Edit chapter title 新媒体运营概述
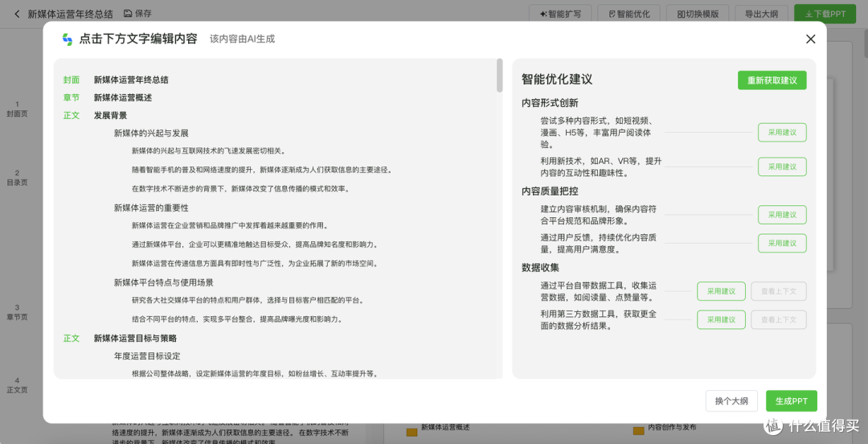868x444 pixels. click(x=123, y=97)
